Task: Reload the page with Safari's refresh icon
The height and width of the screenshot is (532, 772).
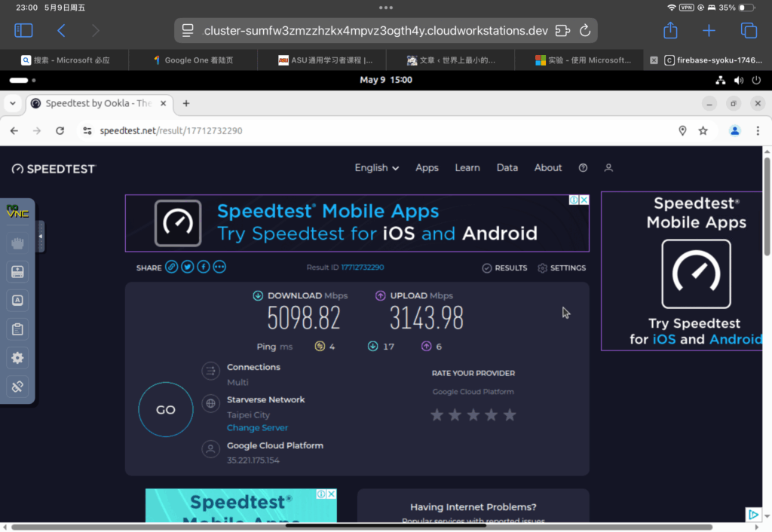Action: (x=585, y=30)
